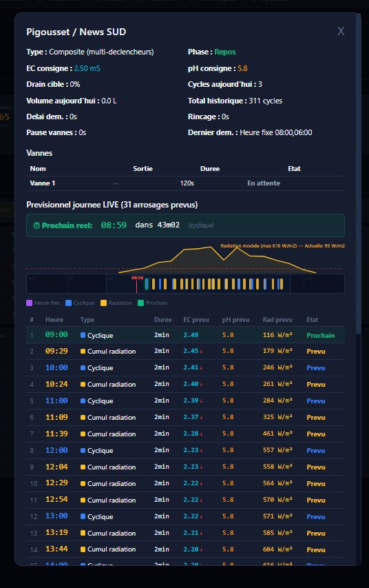This screenshot has height=588, width=369.
Task: Select the 09:29 Cumul radiation row
Action: point(185,352)
